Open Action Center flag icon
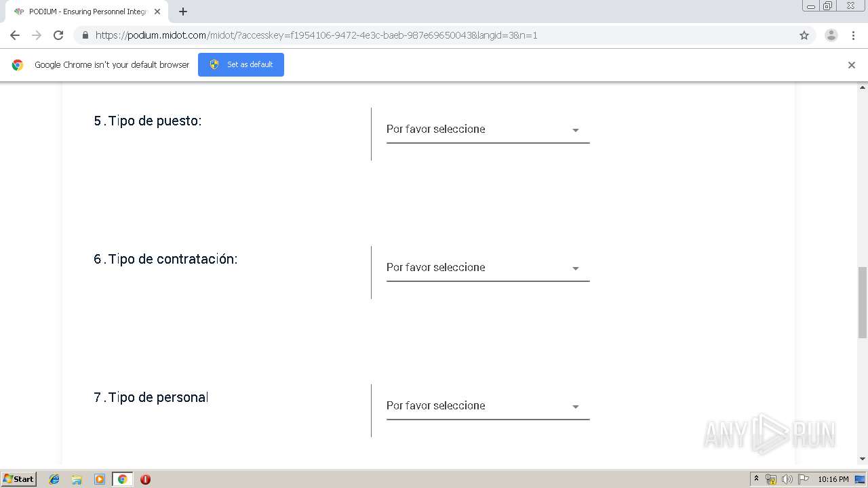 click(x=804, y=479)
